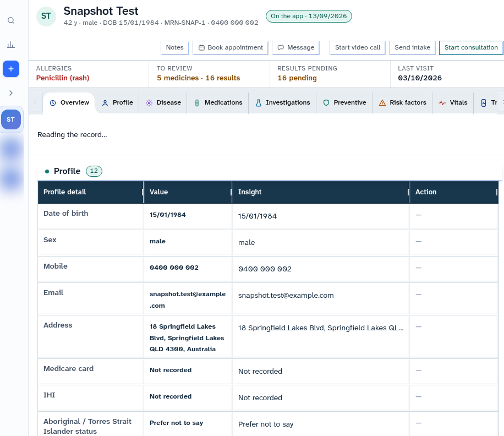Click the shield icon on Preventive tab
The width and height of the screenshot is (504, 436).
pos(326,103)
